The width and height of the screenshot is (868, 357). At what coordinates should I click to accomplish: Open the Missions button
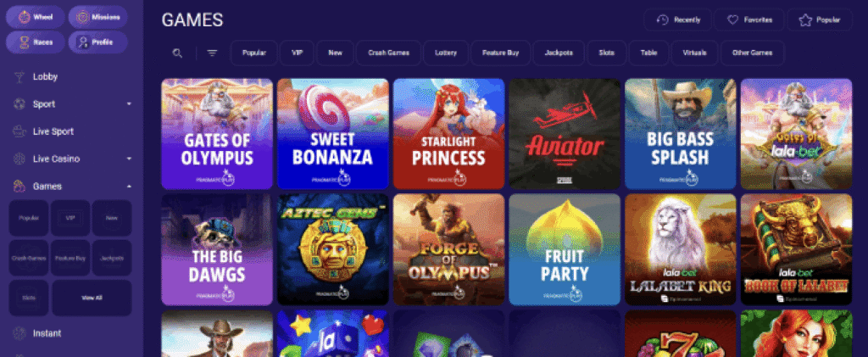pos(98,17)
